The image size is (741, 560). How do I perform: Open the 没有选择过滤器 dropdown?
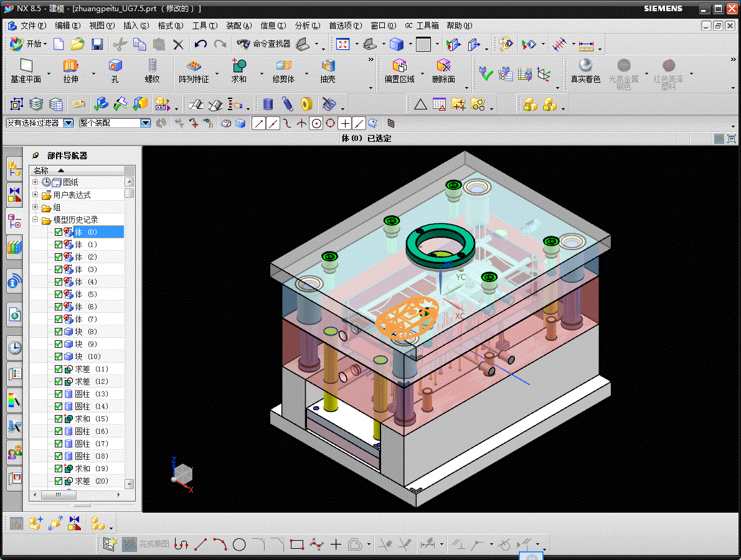click(68, 123)
